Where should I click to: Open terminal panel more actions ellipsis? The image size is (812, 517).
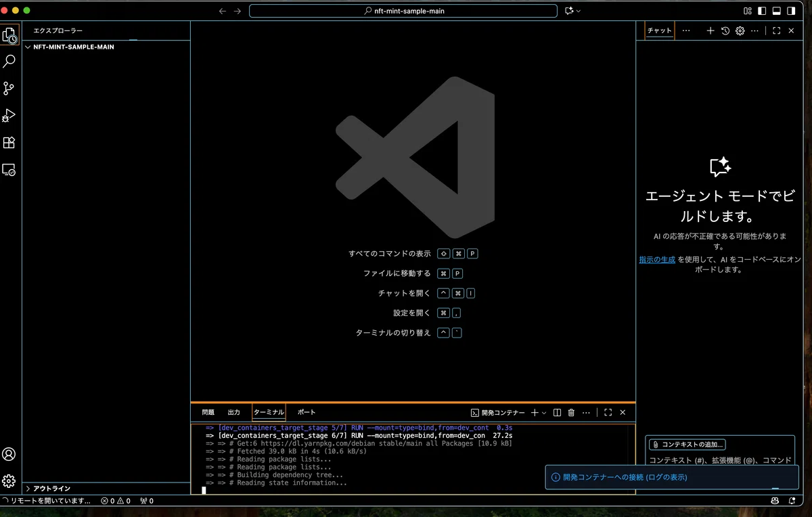click(586, 412)
